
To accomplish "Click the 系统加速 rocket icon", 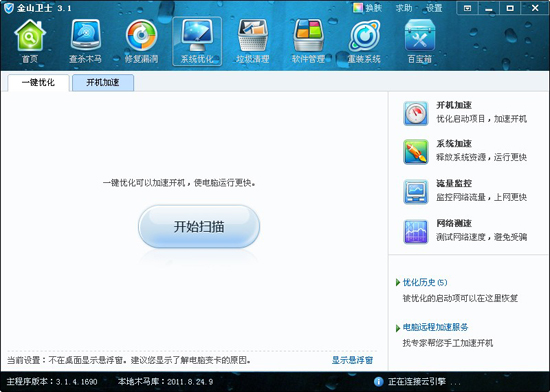I will click(416, 152).
